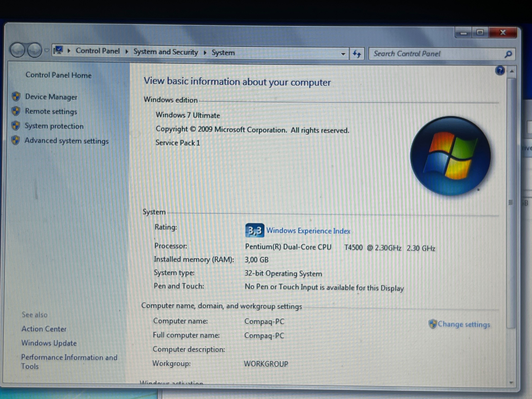Click the 32-bit Operating System value
The width and height of the screenshot is (532, 399).
283,274
